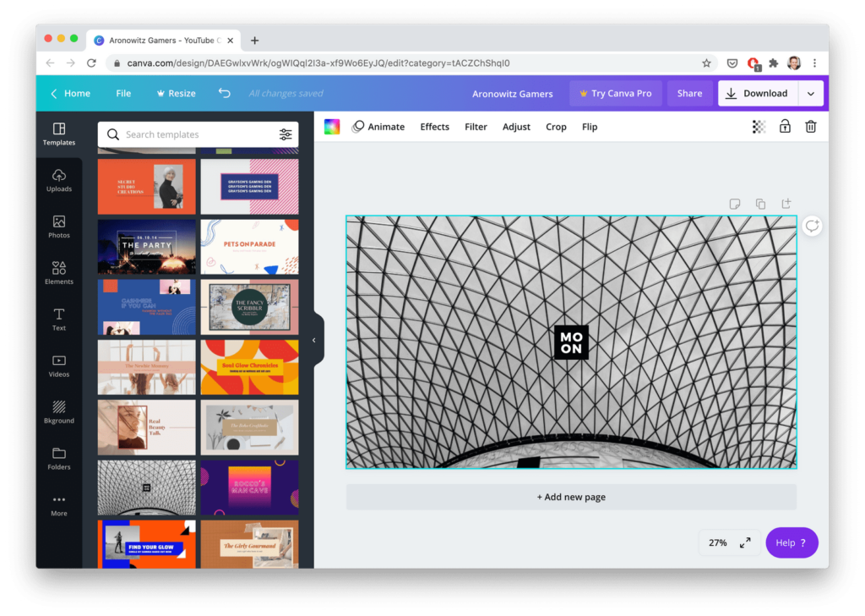Open the Photos panel
This screenshot has width=865, height=616.
click(x=59, y=226)
